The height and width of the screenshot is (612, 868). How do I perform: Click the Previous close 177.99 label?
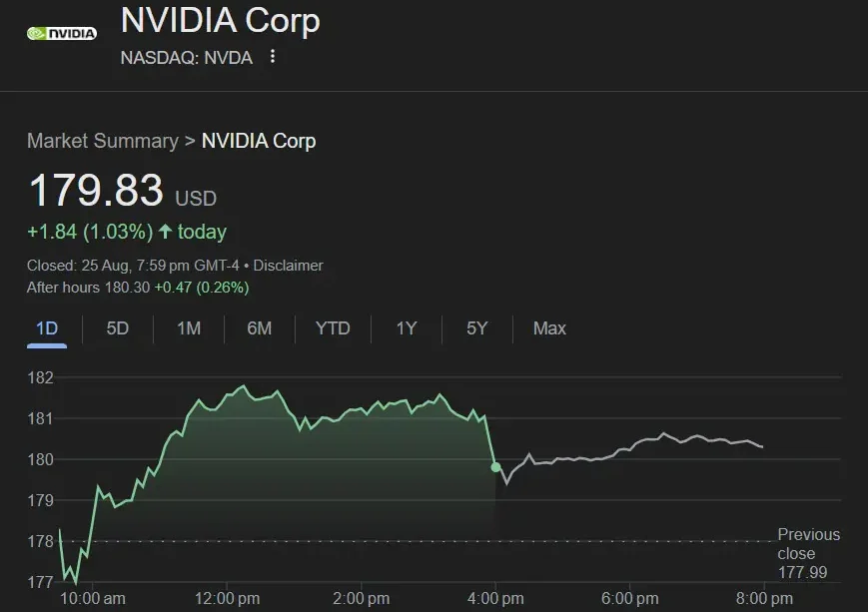coord(808,553)
